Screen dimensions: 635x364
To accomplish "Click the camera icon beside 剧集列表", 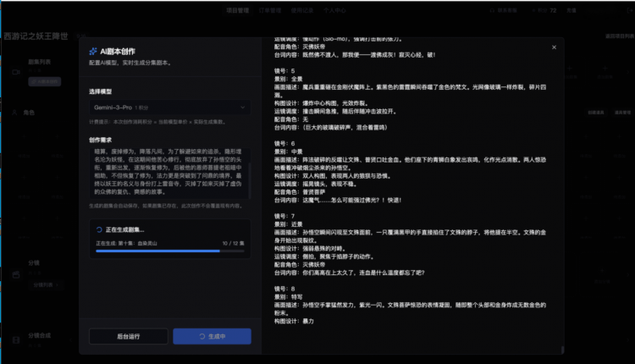I will pyautogui.click(x=16, y=72).
